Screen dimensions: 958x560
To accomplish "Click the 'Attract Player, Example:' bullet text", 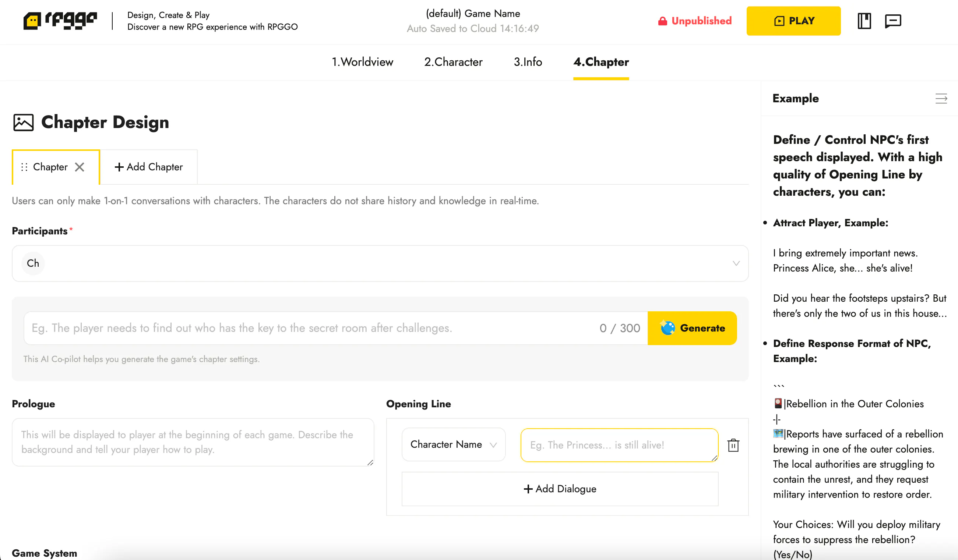I will 831,223.
